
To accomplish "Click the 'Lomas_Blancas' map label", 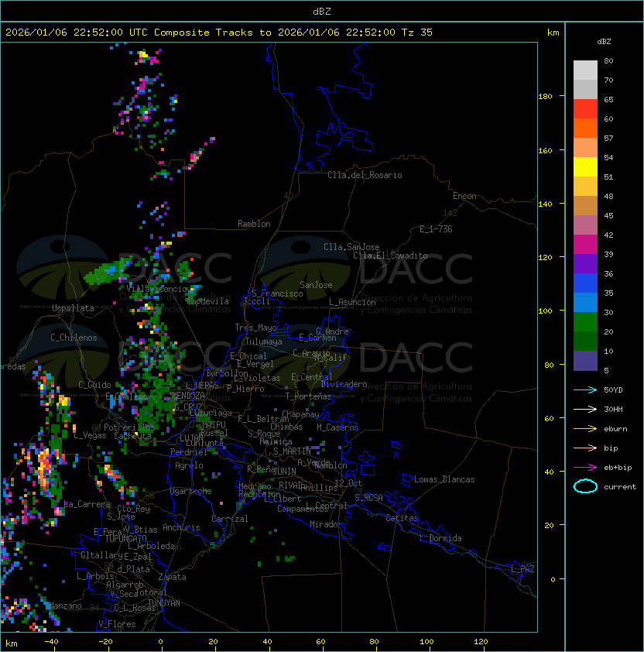I will click(x=444, y=479).
